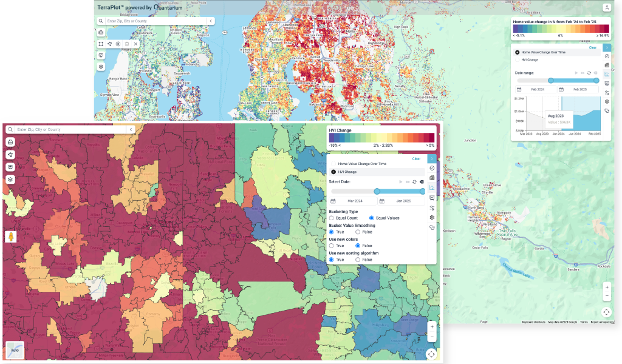Open the user account icon in the back Seattle map
The width and height of the screenshot is (622, 364).
(x=607, y=7)
